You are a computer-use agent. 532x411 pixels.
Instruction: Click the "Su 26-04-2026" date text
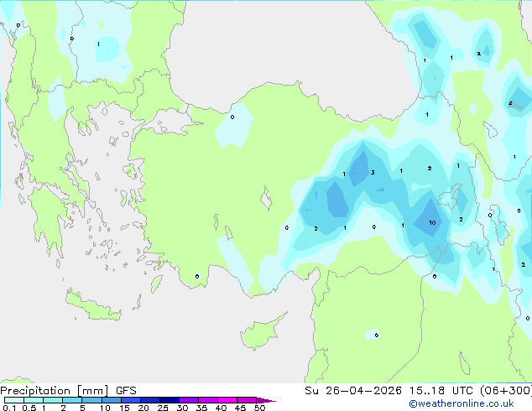(353, 391)
